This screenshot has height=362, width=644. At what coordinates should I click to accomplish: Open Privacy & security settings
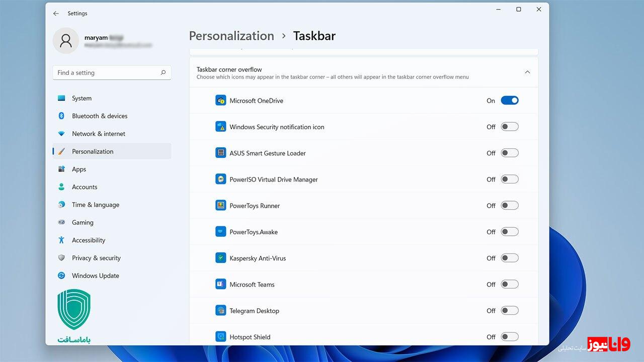click(x=96, y=258)
